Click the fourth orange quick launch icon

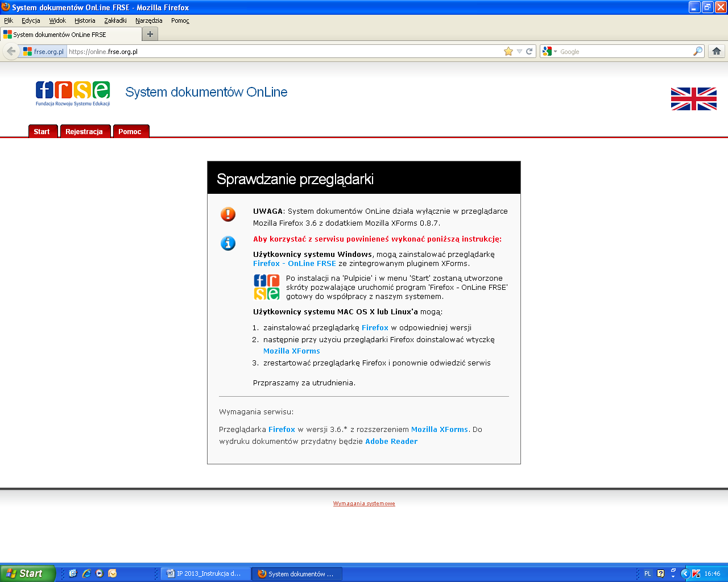click(x=113, y=573)
